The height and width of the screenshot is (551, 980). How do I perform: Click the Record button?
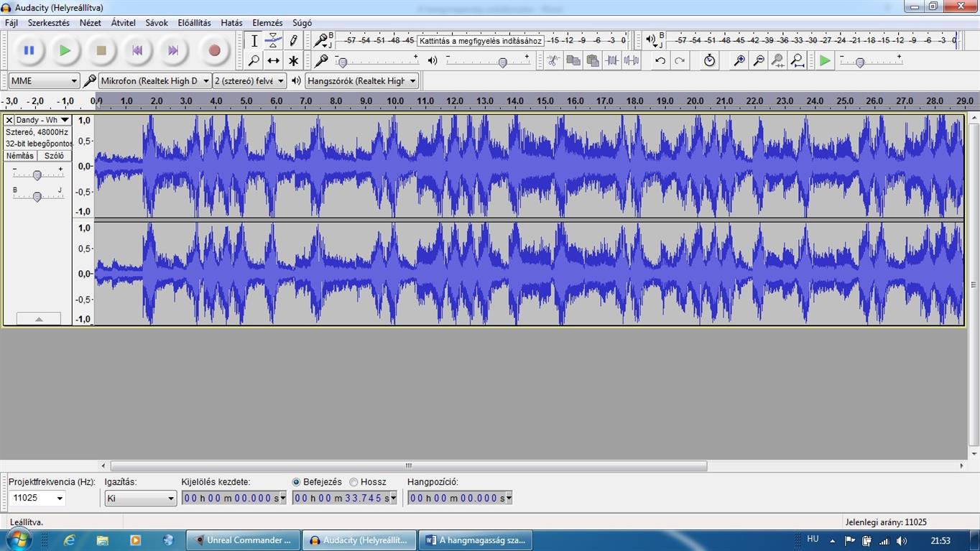point(213,51)
